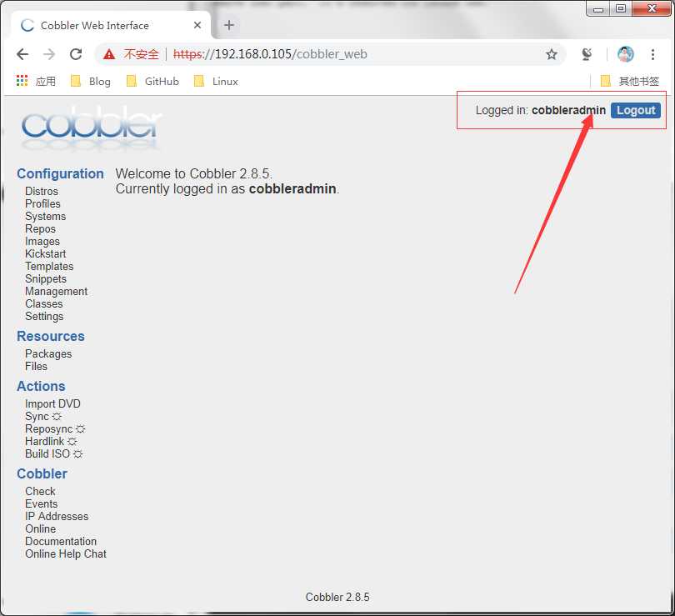Open the Profiles page
The height and width of the screenshot is (616, 675).
[x=42, y=203]
